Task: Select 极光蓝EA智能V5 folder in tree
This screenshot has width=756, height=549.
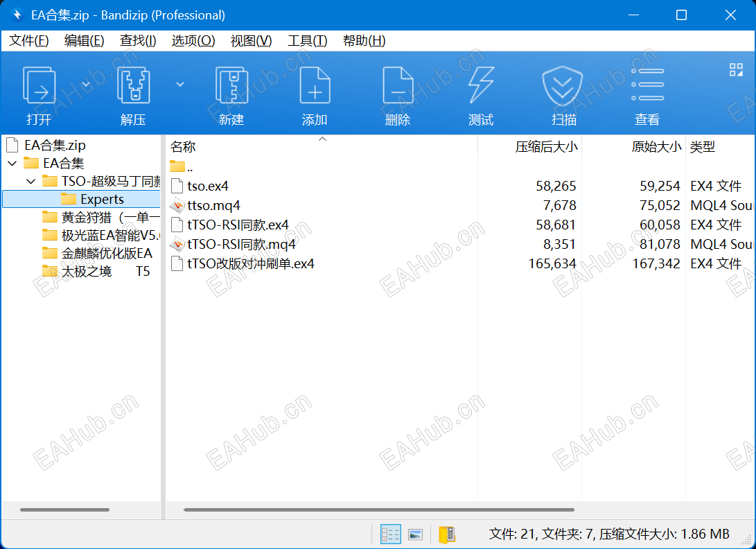Action: pyautogui.click(x=100, y=236)
